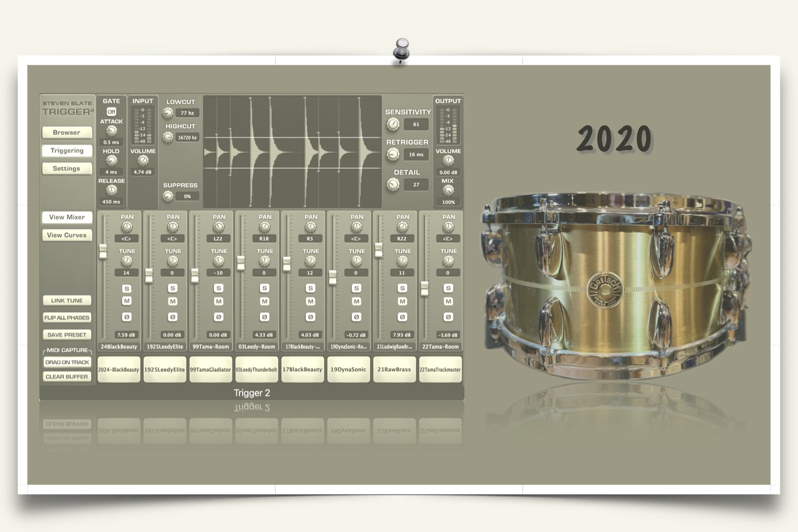The width and height of the screenshot is (798, 532).
Task: Click the 17BlackBeauty channel TUNE knob
Action: 311,261
